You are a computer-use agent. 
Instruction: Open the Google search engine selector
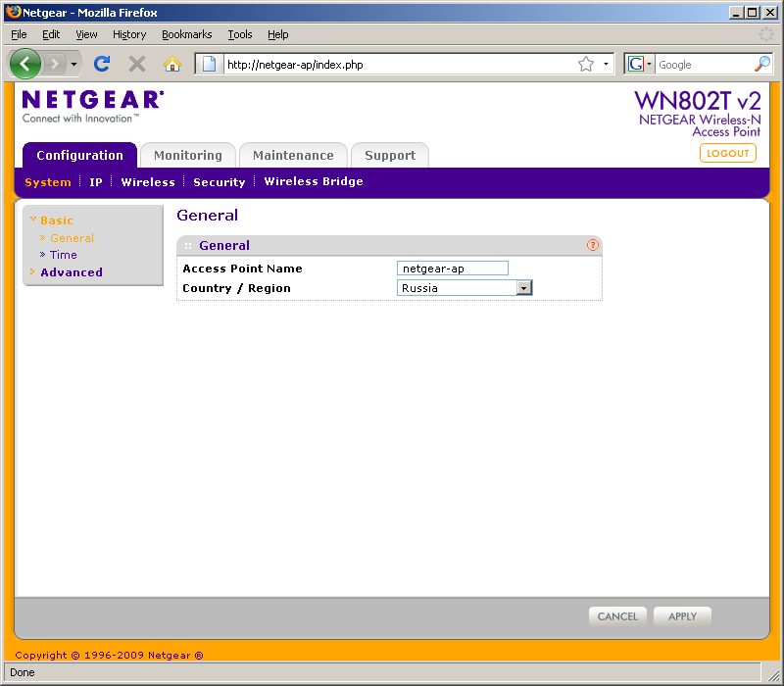point(640,64)
